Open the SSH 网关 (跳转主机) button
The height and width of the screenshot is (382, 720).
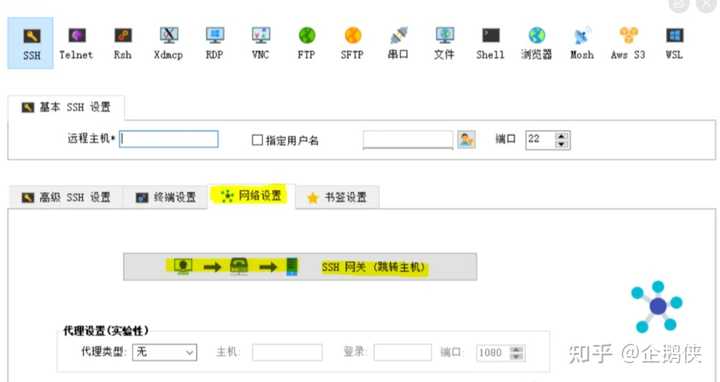tap(300, 266)
